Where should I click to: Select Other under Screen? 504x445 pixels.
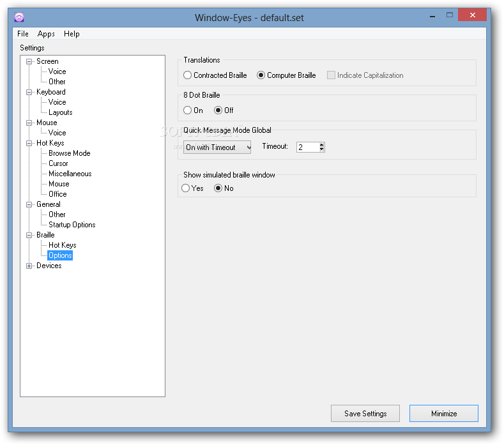click(57, 82)
